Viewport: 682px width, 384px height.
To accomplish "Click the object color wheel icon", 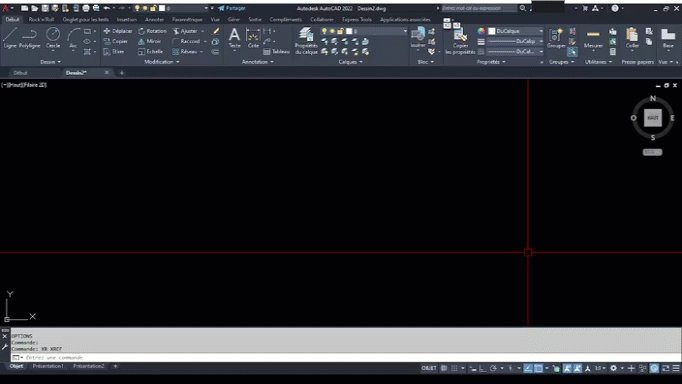I will (x=481, y=31).
